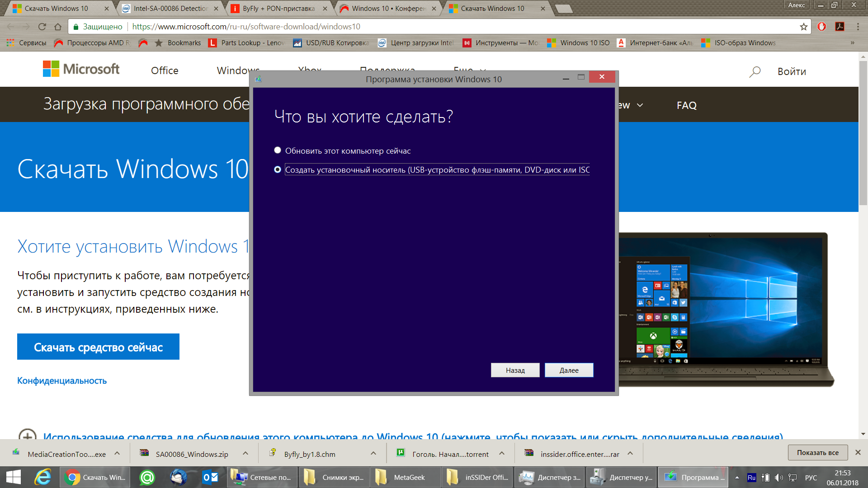Open the Opera extension icon in toolbar

821,27
